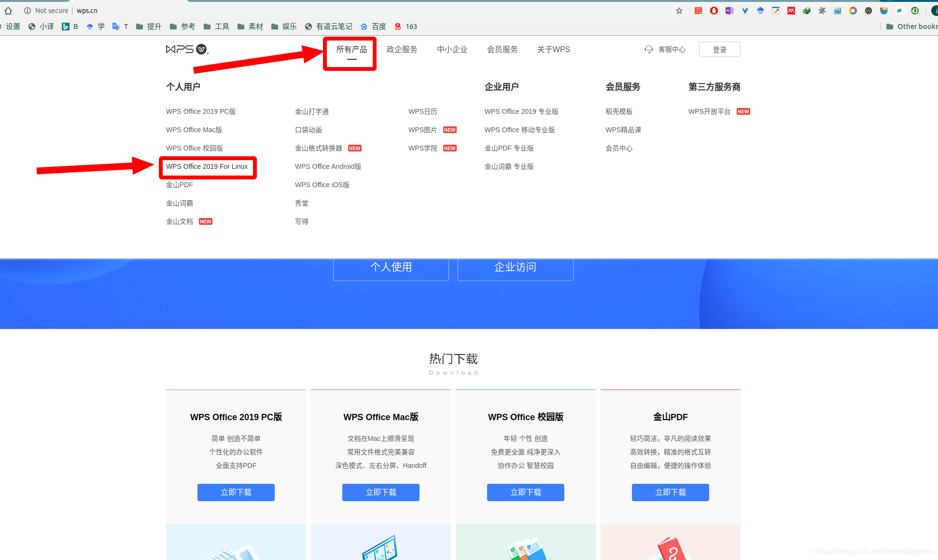Open the red stop-hand ad blocker extension
938x560 pixels.
[714, 11]
